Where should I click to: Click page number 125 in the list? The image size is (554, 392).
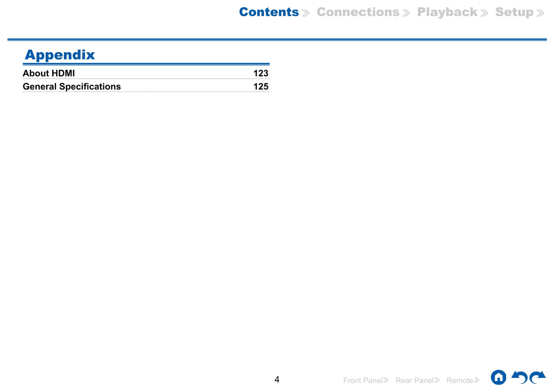[x=261, y=87]
